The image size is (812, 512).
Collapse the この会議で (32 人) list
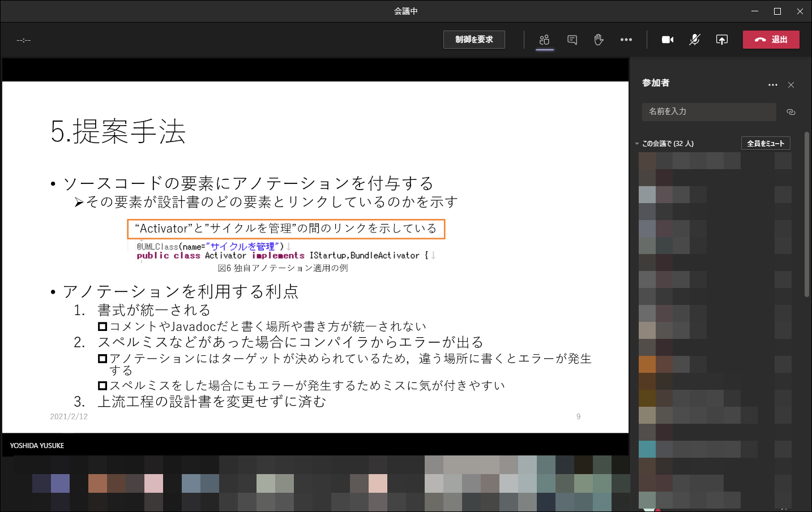click(x=637, y=144)
